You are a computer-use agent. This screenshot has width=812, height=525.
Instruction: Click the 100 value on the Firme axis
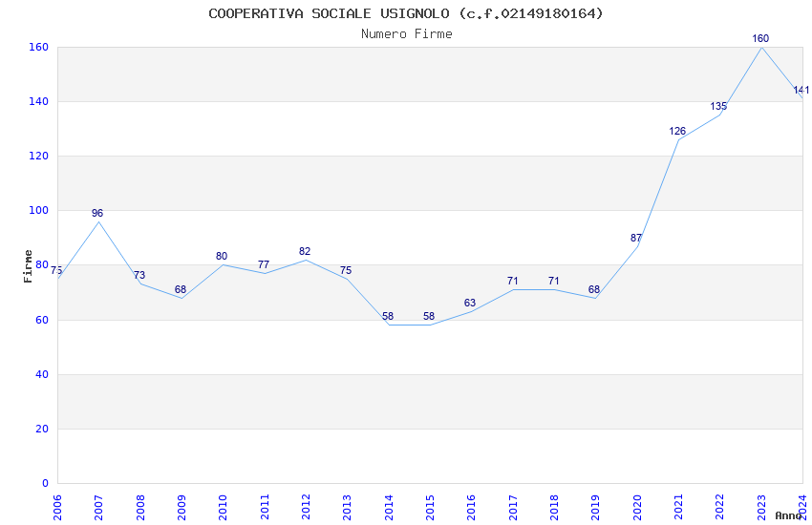coord(39,211)
